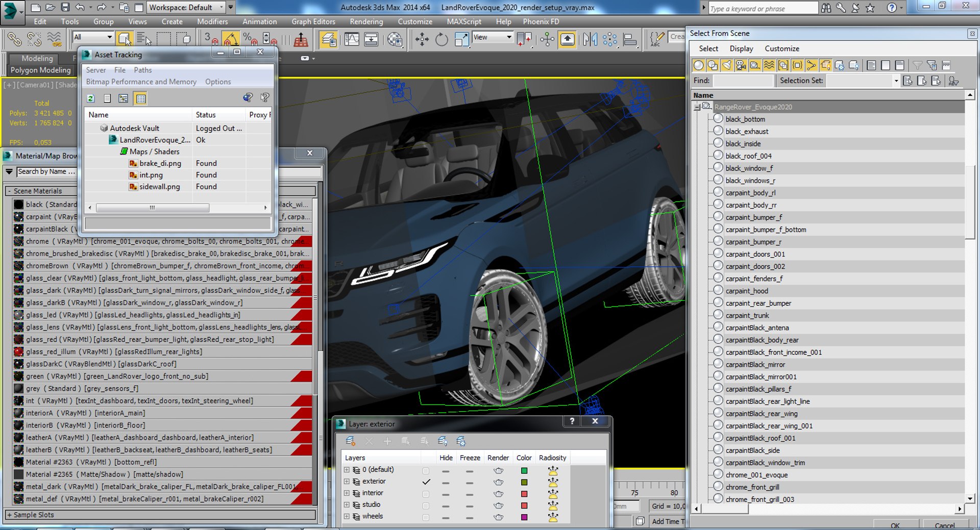Open Selection Set dropdown in Select From Scene

[x=895, y=81]
